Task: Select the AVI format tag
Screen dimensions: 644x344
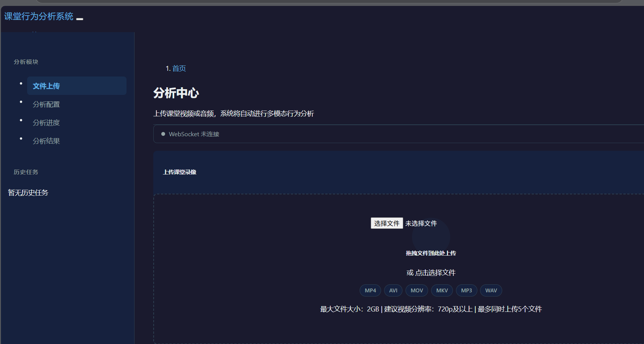Action: click(393, 290)
